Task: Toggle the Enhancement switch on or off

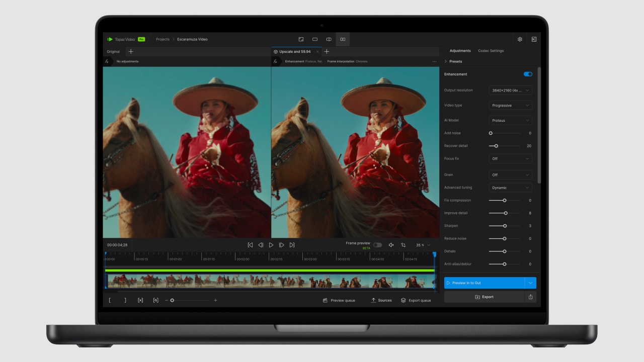Action: click(527, 74)
